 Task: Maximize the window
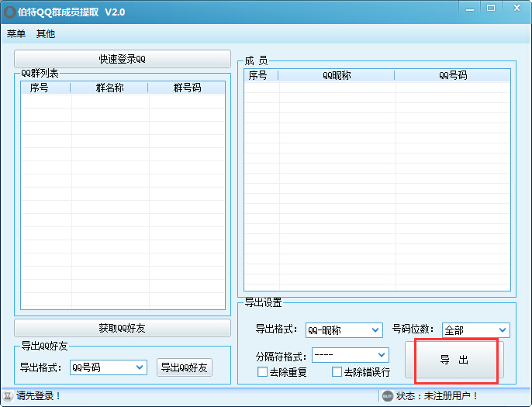pos(491,9)
